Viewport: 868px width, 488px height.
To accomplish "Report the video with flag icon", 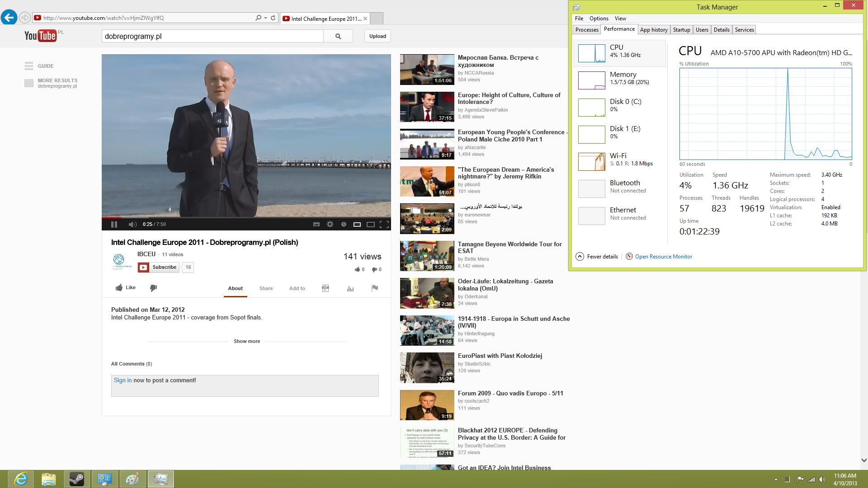I will 375,288.
